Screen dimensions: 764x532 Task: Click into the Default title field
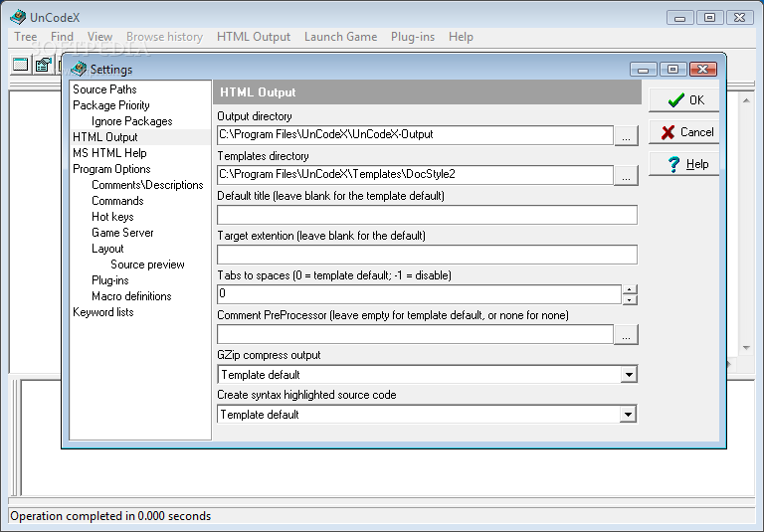427,215
